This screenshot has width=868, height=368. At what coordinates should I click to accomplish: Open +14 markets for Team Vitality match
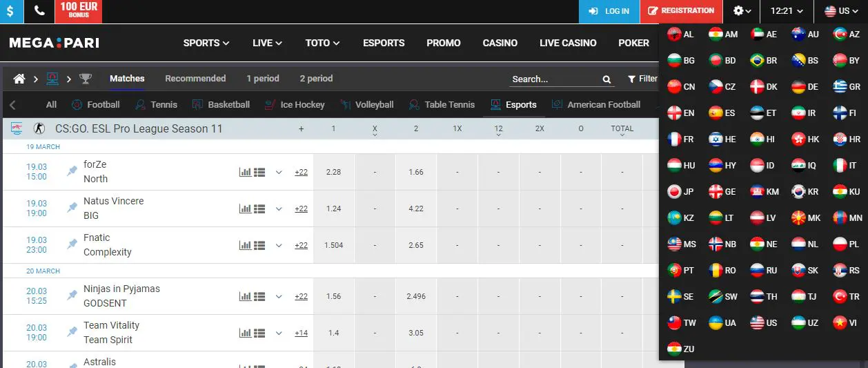click(301, 333)
